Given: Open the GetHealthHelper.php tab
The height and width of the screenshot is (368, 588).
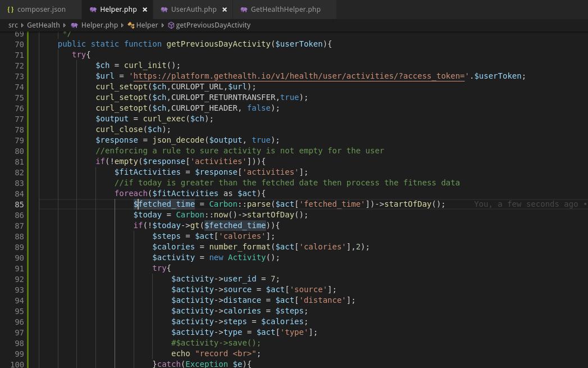Looking at the screenshot, I should (x=285, y=10).
